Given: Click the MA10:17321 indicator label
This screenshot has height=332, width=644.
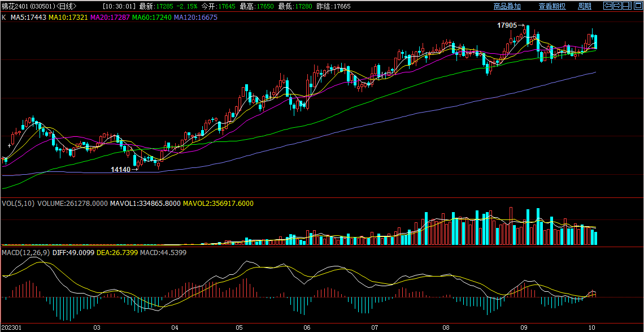Looking at the screenshot, I should [68, 18].
